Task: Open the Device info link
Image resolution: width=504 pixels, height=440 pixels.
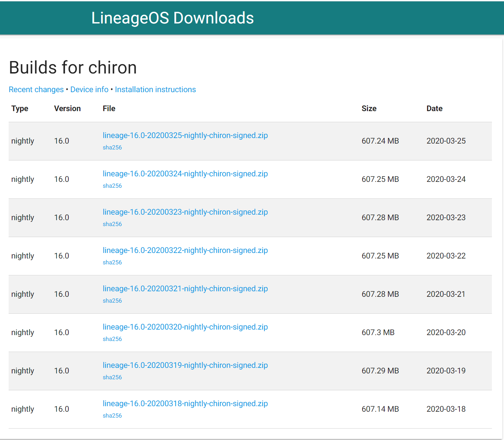Action: pos(89,90)
